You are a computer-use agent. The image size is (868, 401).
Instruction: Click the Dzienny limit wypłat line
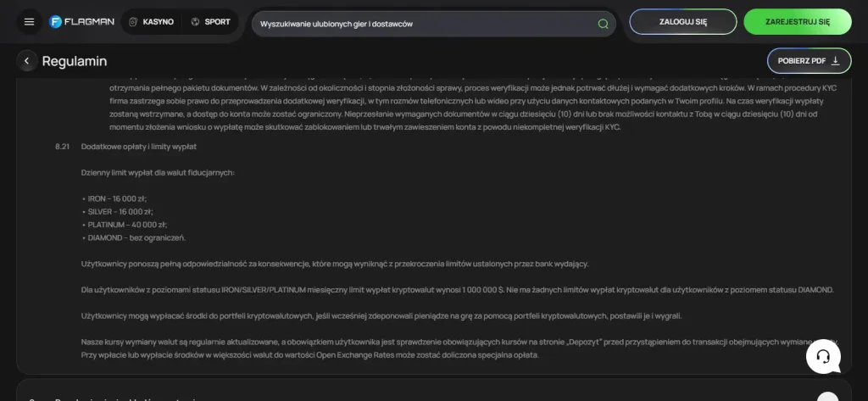pos(158,173)
